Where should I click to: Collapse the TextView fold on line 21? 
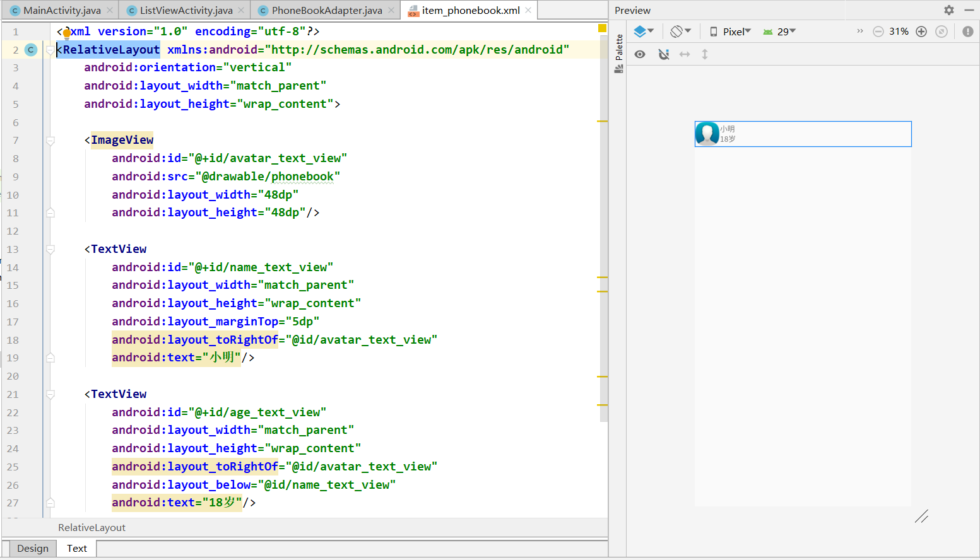click(50, 395)
